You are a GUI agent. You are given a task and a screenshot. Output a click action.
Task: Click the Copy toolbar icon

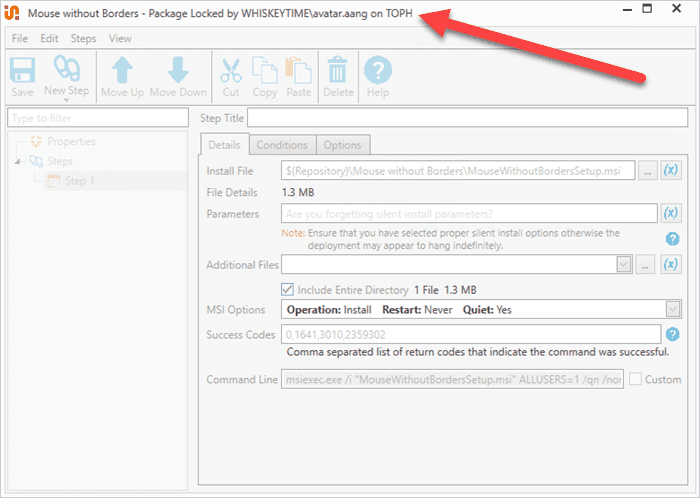pos(265,70)
